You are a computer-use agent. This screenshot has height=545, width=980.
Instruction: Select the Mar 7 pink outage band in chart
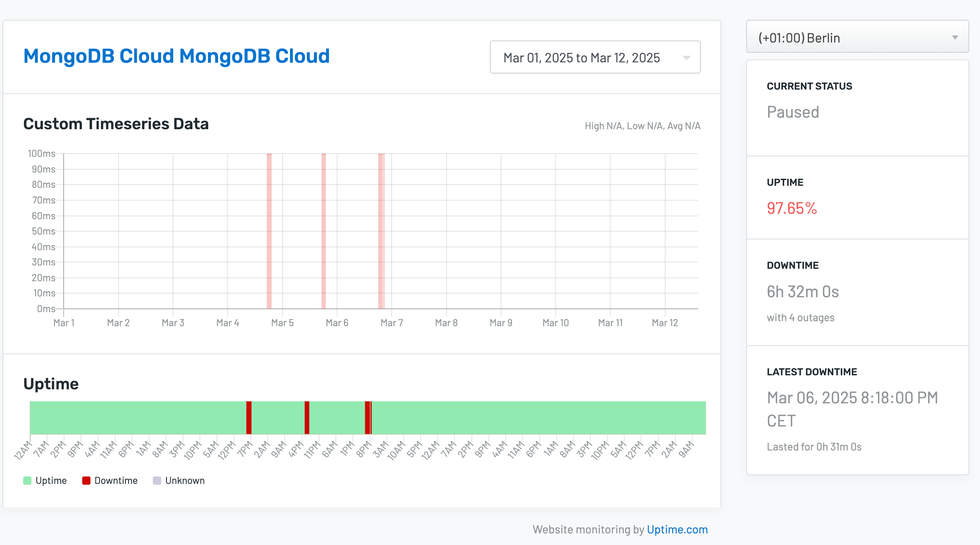381,231
